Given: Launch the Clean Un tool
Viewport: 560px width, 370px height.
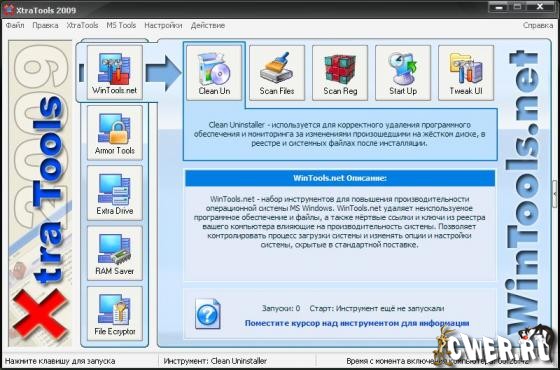Looking at the screenshot, I should pos(214,72).
